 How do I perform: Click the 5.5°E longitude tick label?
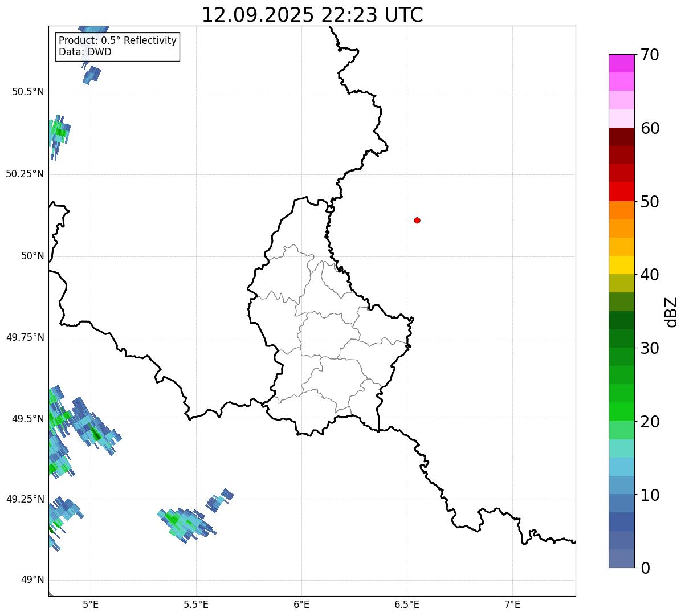pos(196,605)
